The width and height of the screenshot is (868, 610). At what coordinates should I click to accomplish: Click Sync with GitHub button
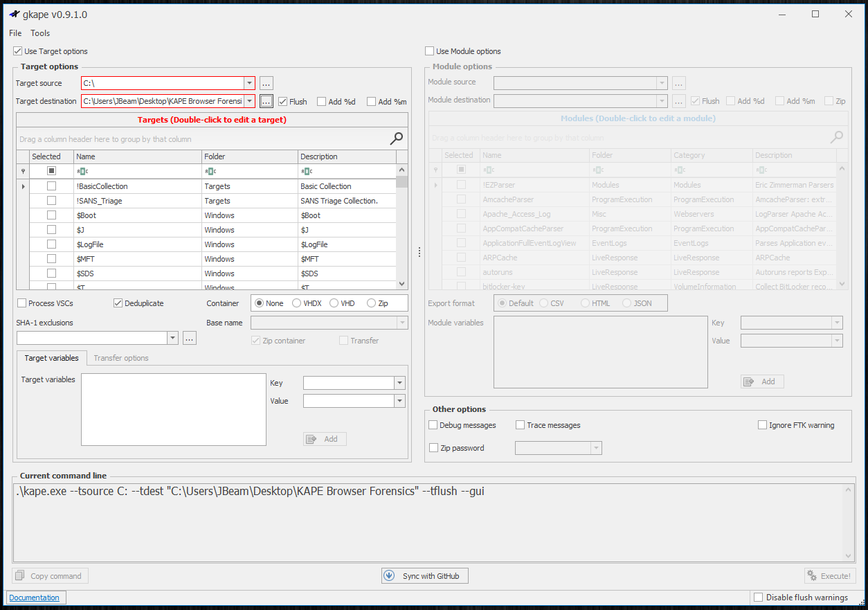[425, 576]
